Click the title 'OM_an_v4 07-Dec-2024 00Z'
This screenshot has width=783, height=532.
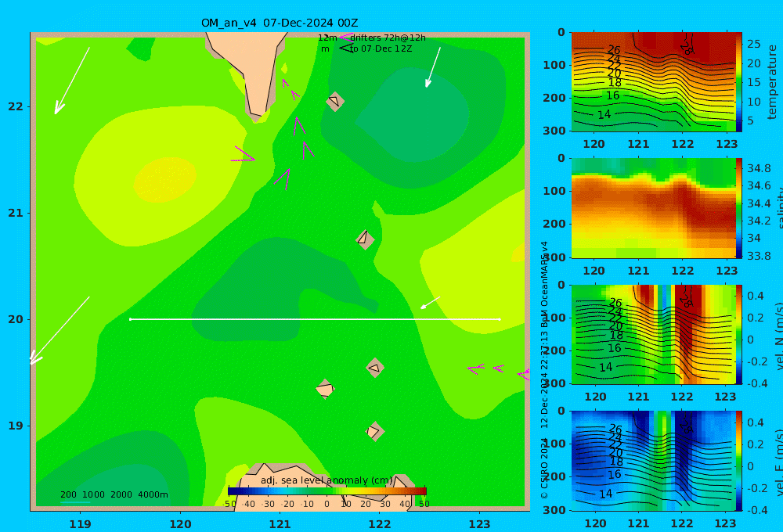(x=280, y=23)
